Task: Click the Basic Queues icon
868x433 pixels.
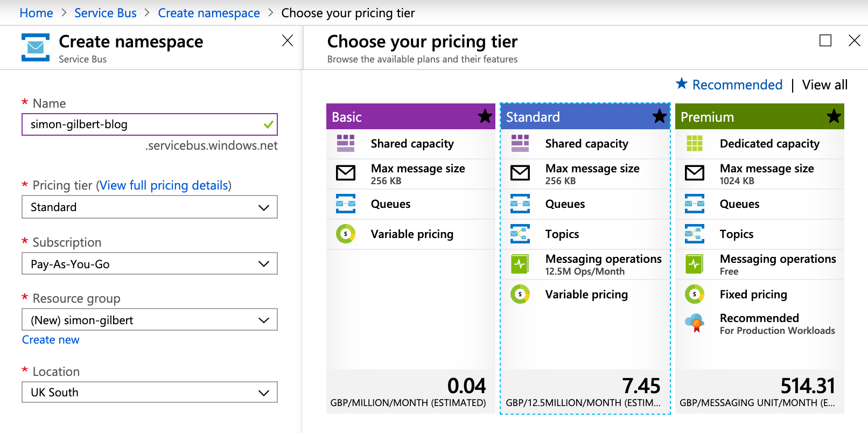Action: point(346,204)
